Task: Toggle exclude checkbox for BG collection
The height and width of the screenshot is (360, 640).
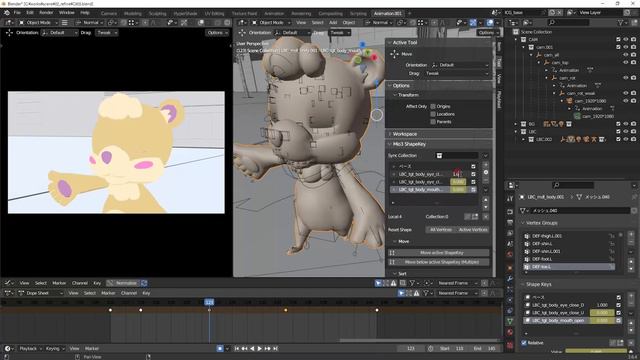Action: 618,124
